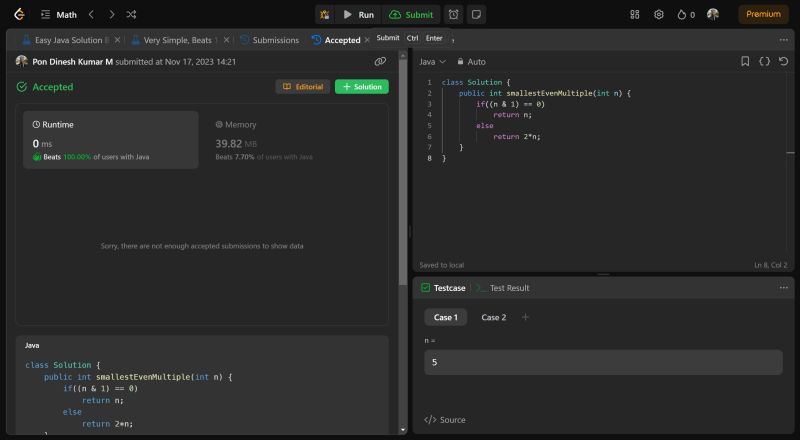This screenshot has height=440, width=800.
Task: Click Beats 100.00% runtime text
Action: point(91,157)
